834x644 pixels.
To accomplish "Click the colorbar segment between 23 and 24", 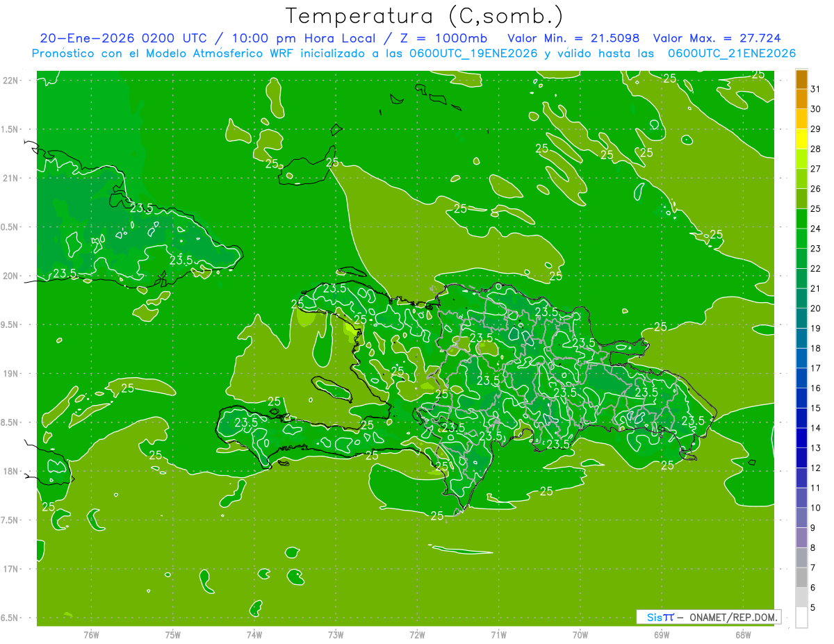I will (x=801, y=239).
